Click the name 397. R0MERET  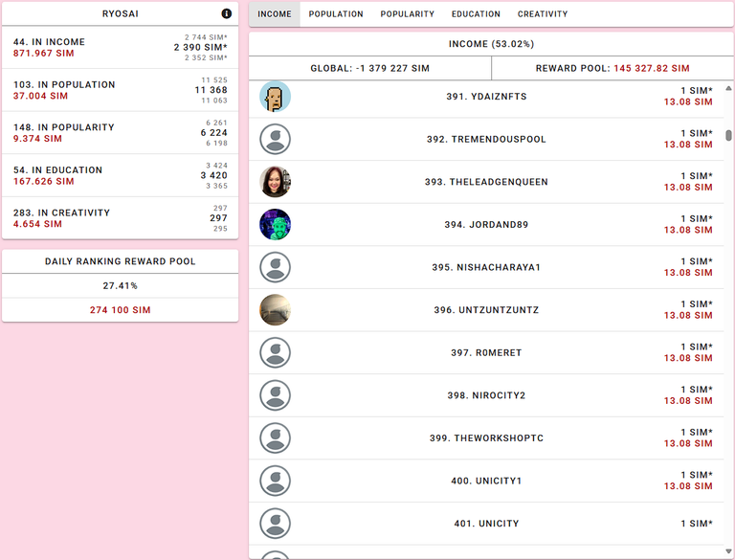486,352
